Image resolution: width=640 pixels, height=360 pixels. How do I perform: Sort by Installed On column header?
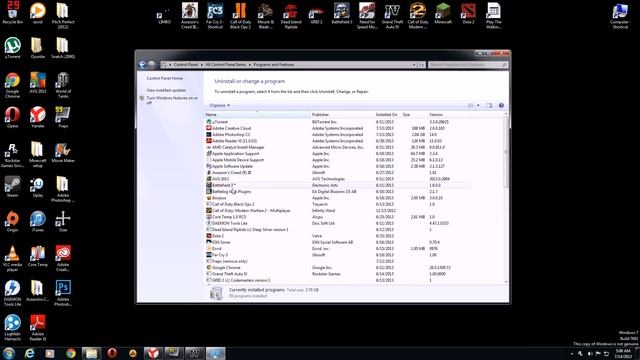(x=387, y=115)
